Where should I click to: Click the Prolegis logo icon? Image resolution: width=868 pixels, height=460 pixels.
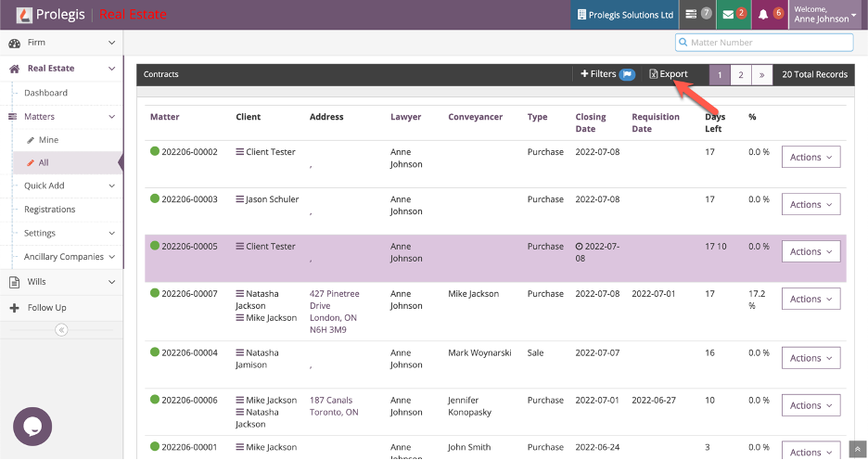(x=24, y=15)
